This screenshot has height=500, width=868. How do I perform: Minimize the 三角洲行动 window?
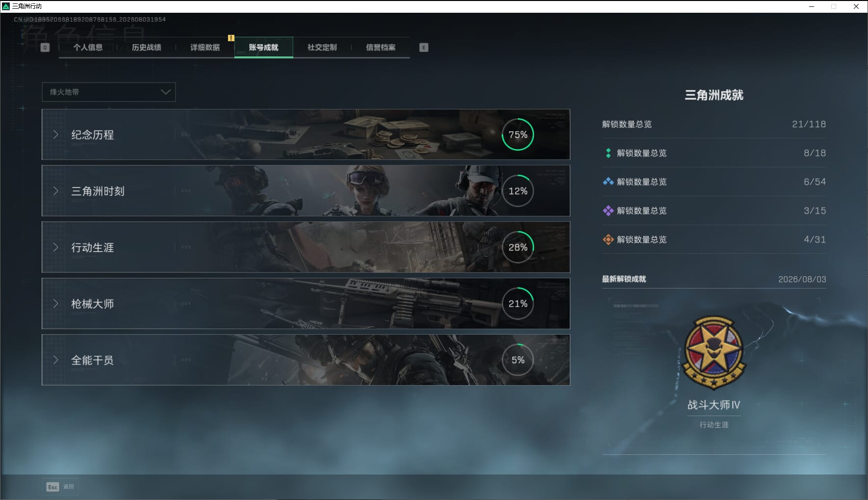(811, 6)
